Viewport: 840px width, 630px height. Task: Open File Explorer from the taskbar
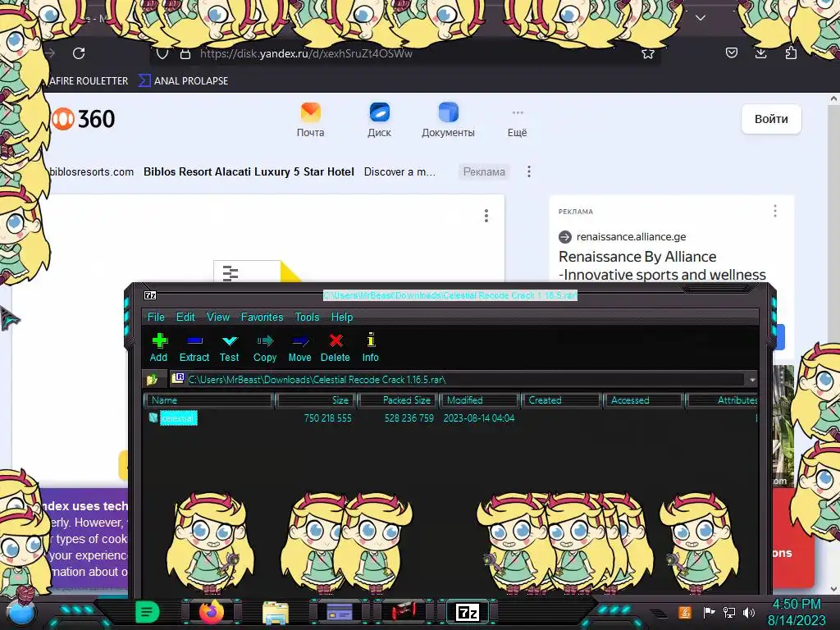pos(276,613)
